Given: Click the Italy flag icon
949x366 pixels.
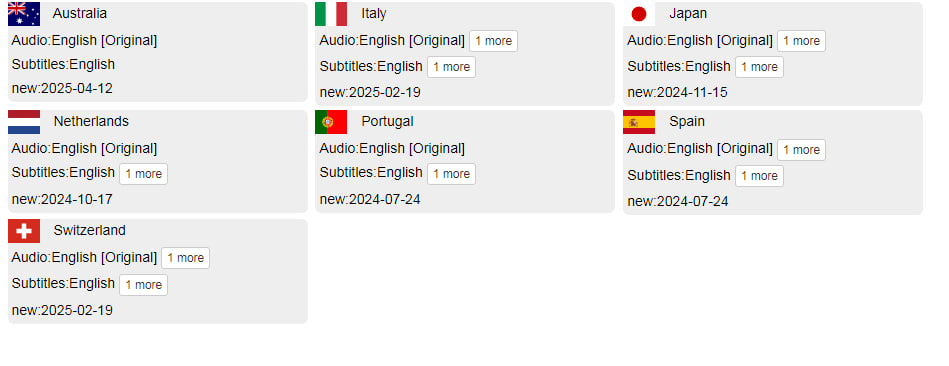Looking at the screenshot, I should 331,14.
